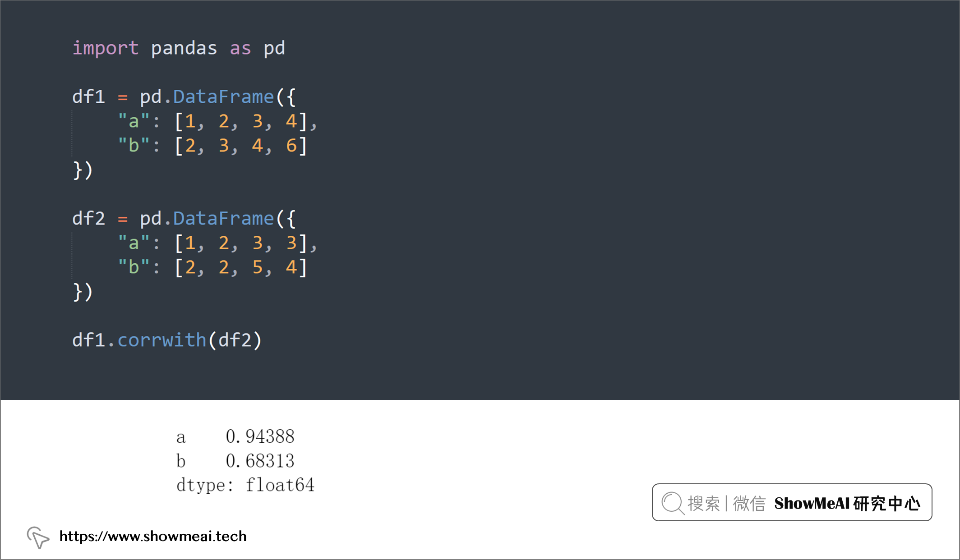Click the output value 0.94388
The image size is (960, 560).
[260, 436]
